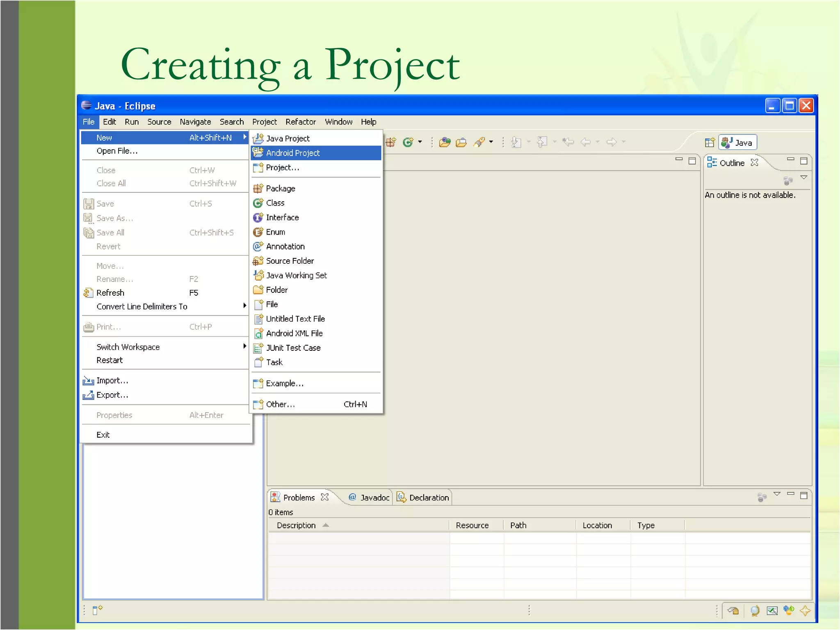The height and width of the screenshot is (630, 840).
Task: Click the Android globe icon in the bottom-right status bar
Action: tap(755, 611)
